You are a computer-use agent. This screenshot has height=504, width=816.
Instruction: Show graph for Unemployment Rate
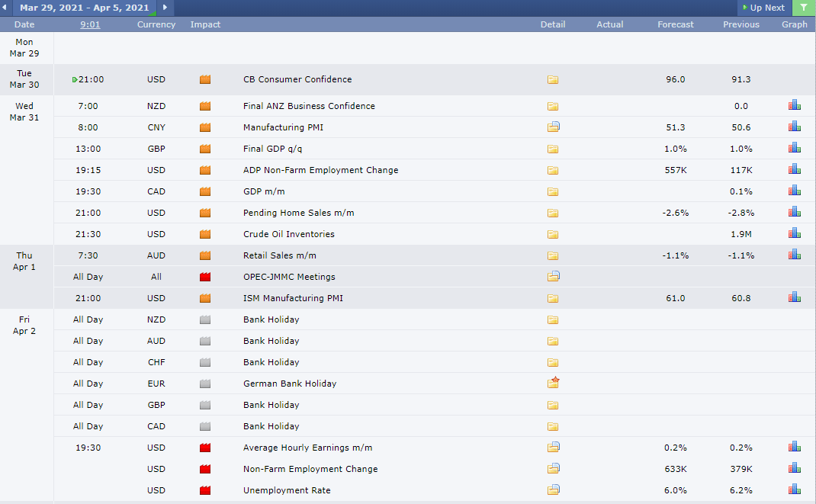(x=794, y=489)
